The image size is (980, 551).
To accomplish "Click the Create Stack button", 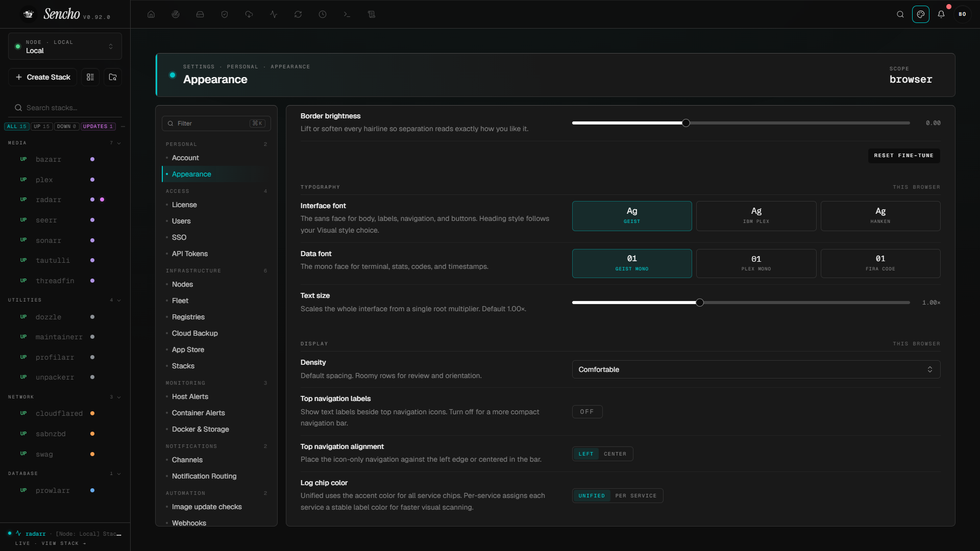I will pyautogui.click(x=43, y=77).
